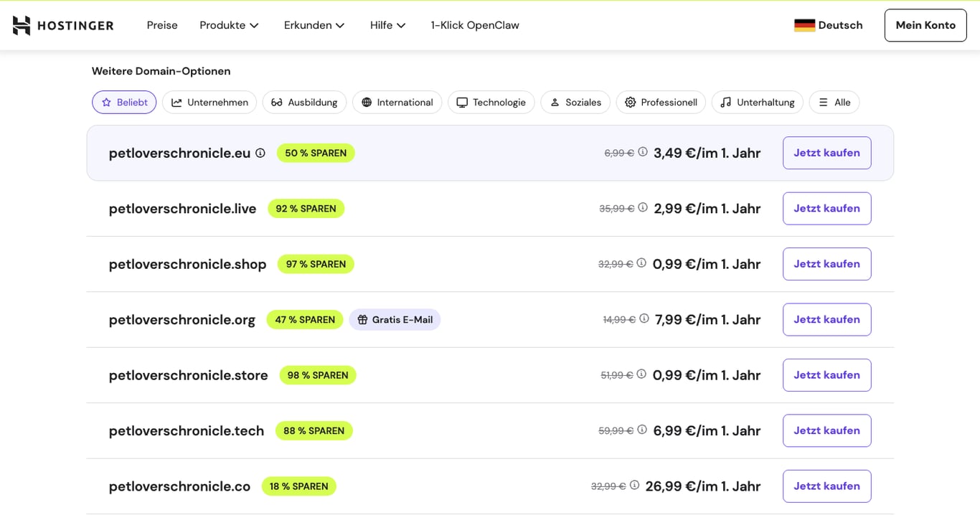Expand the Produkte dropdown
Image resolution: width=980 pixels, height=515 pixels.
229,25
